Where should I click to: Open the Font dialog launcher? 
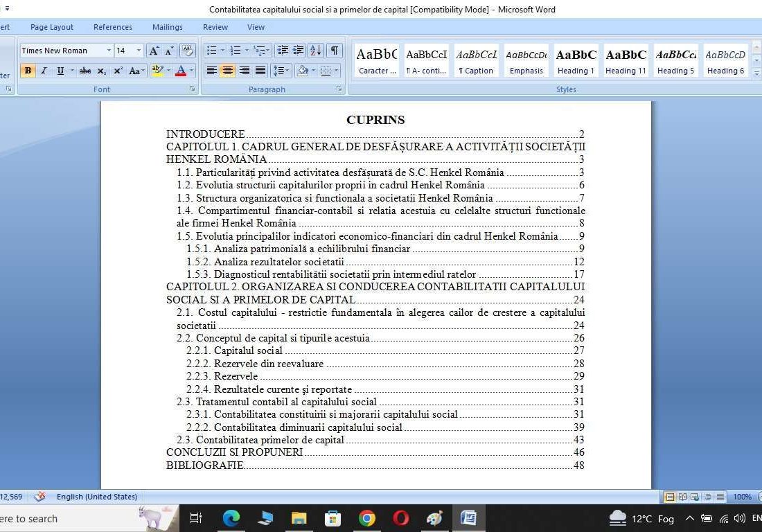[x=192, y=89]
